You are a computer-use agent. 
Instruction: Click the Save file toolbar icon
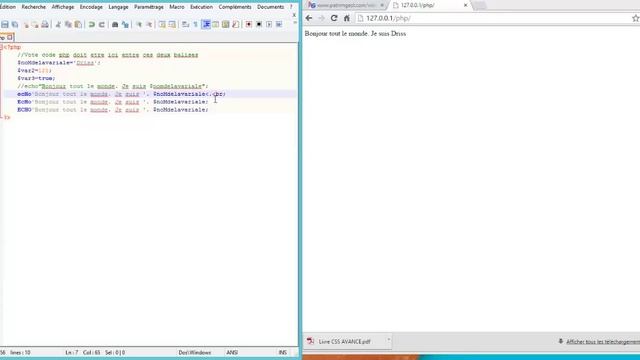[5, 24]
